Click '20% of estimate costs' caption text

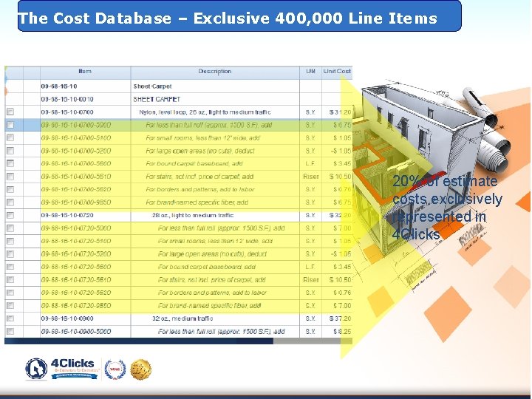(447, 208)
